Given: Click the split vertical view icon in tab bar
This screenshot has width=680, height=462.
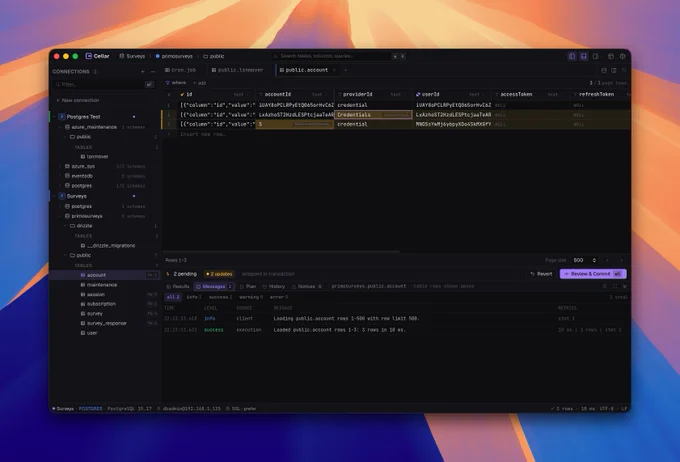Looking at the screenshot, I should coord(614,70).
